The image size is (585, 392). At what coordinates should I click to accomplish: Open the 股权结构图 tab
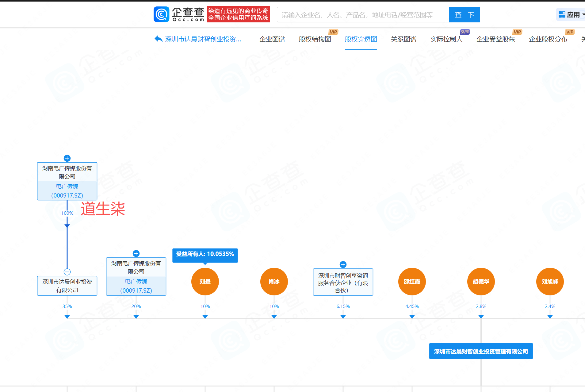tap(315, 39)
